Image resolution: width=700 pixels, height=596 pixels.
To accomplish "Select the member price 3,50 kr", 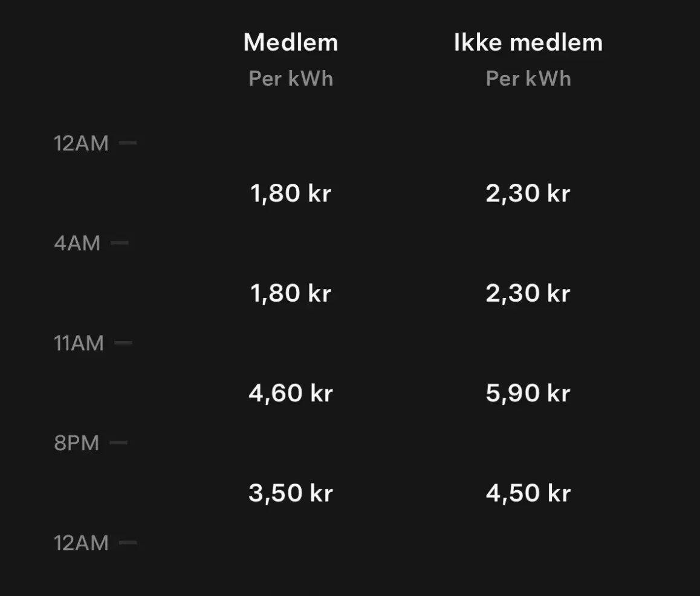I will point(291,493).
